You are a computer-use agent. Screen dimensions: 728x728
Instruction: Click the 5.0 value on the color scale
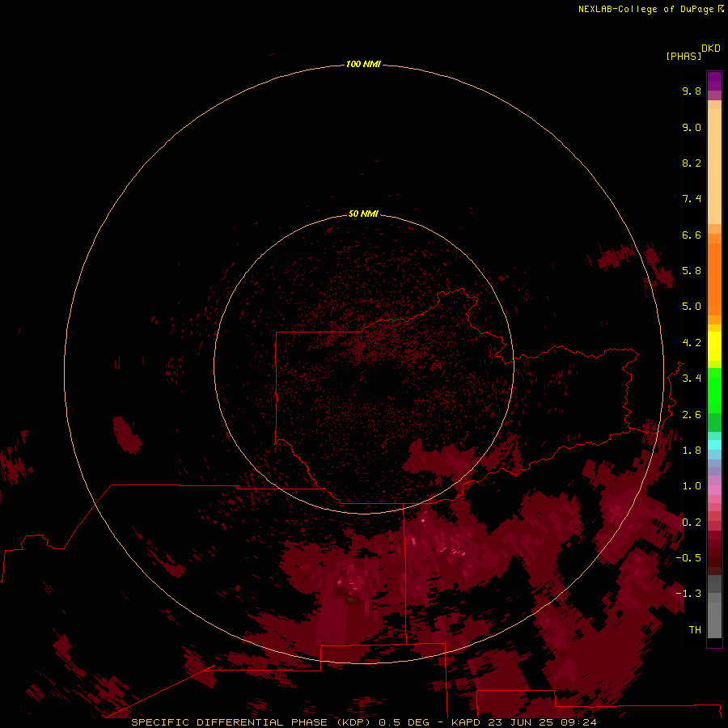coord(692,307)
